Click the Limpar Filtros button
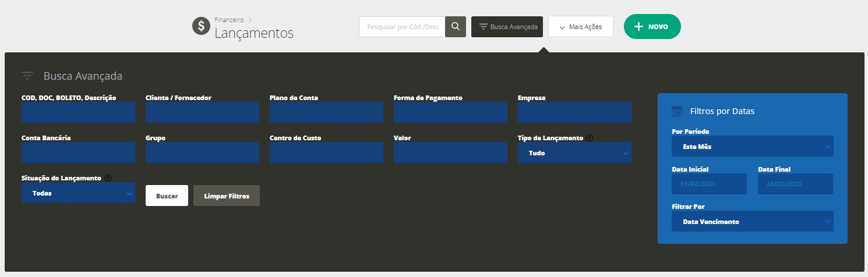 (227, 196)
